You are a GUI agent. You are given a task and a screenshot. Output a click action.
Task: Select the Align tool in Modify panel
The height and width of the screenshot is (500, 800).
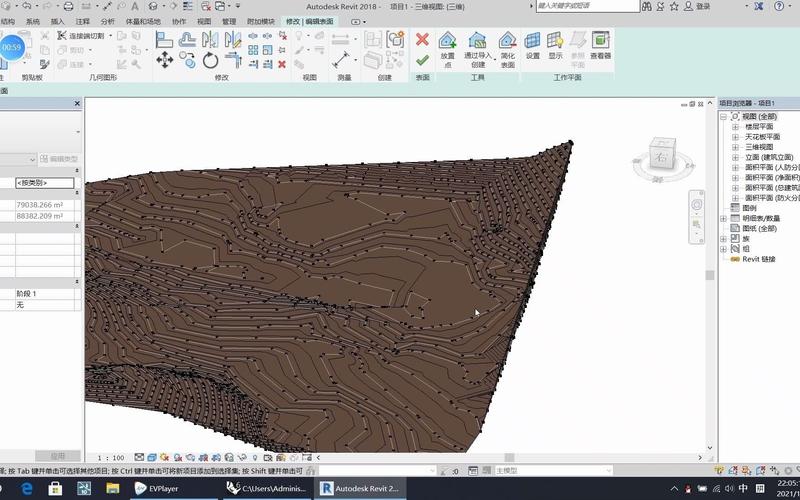click(x=164, y=39)
